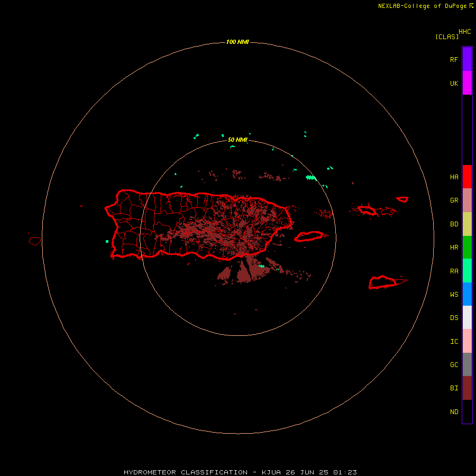Click the GR legend label
476x476 pixels.
pyautogui.click(x=454, y=200)
